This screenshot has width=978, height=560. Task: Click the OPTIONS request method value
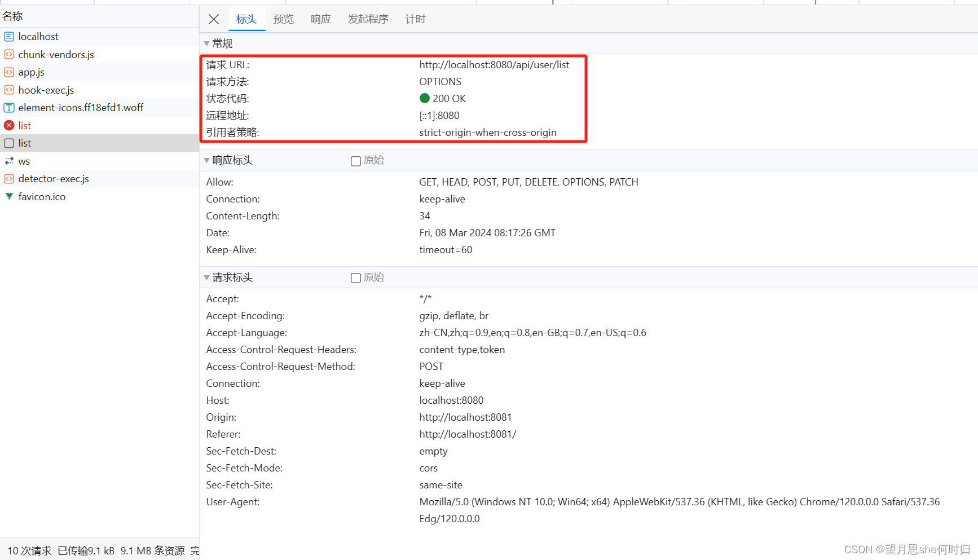coord(440,82)
